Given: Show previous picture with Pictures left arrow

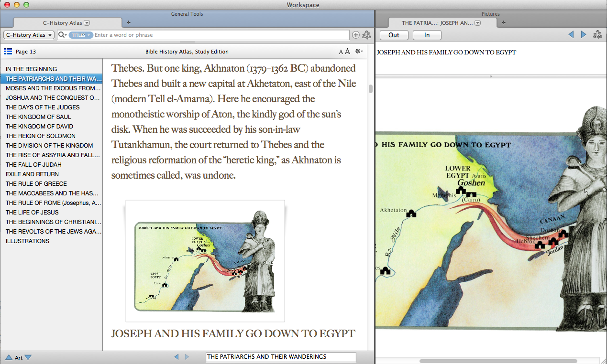Looking at the screenshot, I should coord(571,35).
